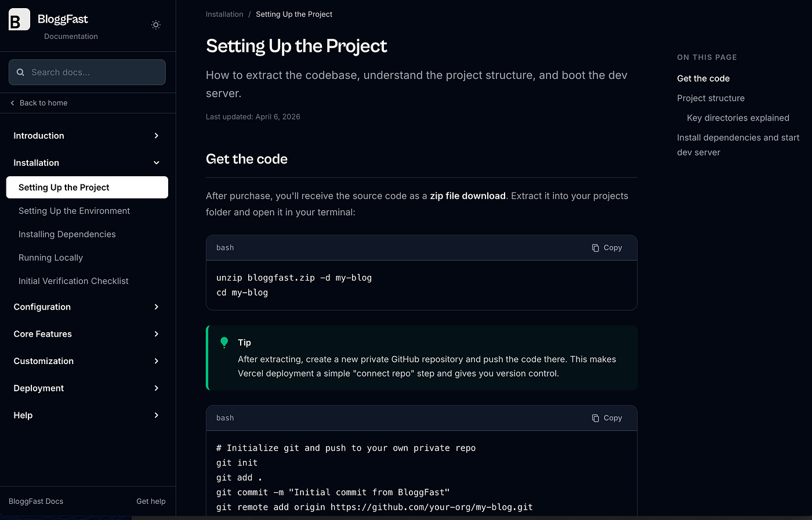This screenshot has width=812, height=520.
Task: Toggle the light/dark theme sun icon
Action: point(155,25)
